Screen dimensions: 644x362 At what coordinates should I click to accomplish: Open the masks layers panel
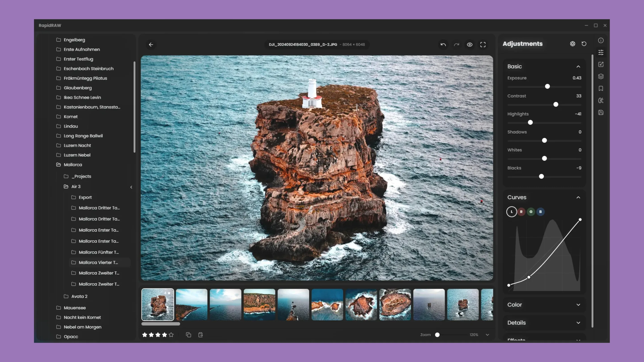(x=601, y=76)
